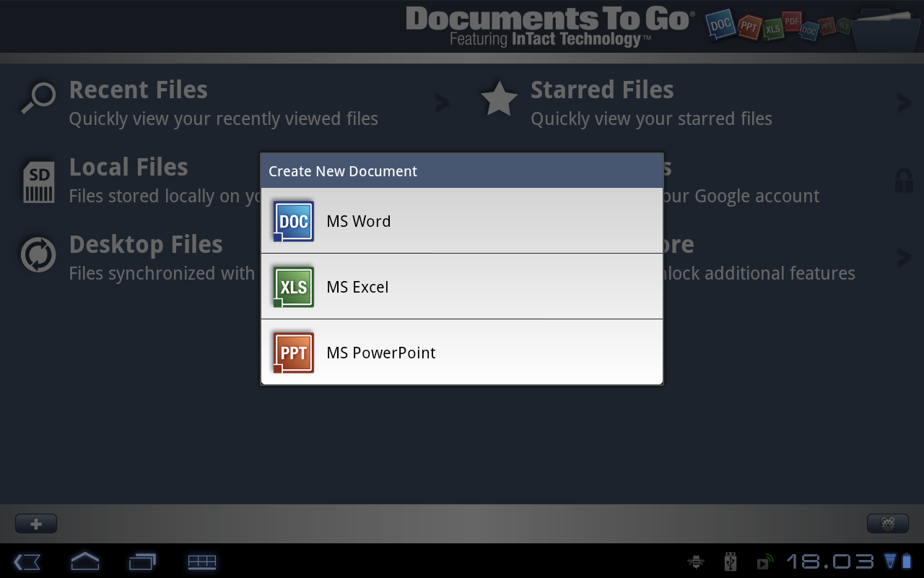Click the 18.03 clock in status bar
The width and height of the screenshot is (924, 578).
coord(830,561)
